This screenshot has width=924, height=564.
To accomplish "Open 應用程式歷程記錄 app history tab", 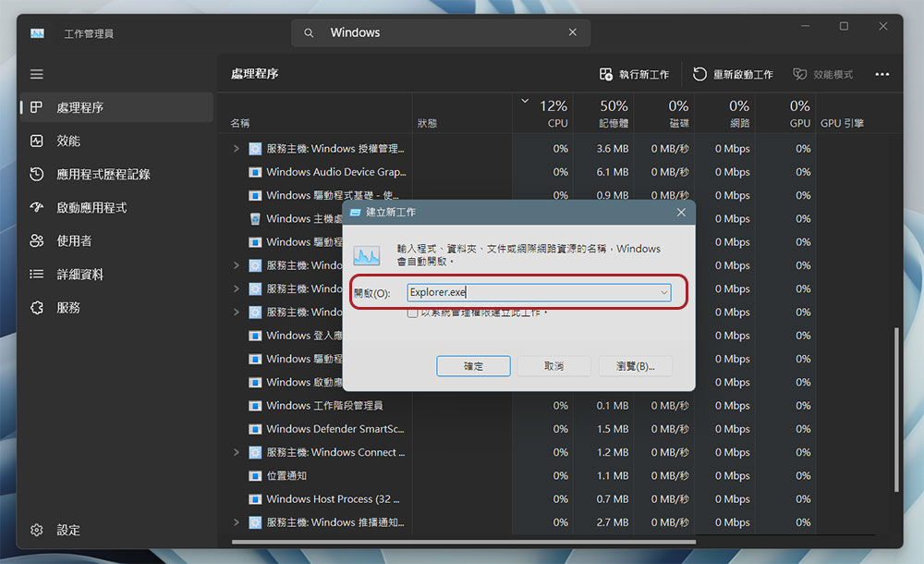I will click(116, 175).
